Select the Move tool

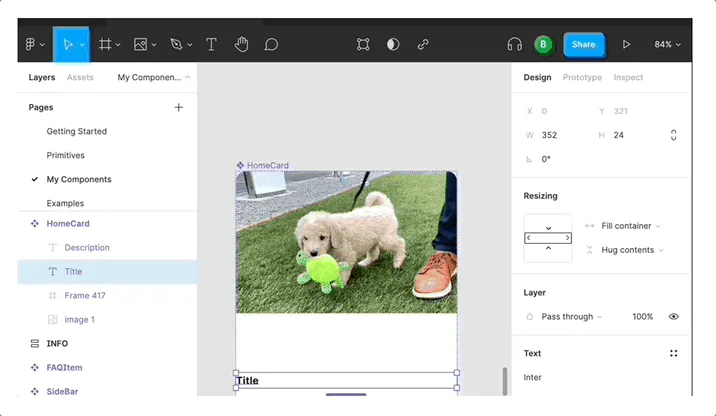coord(68,44)
